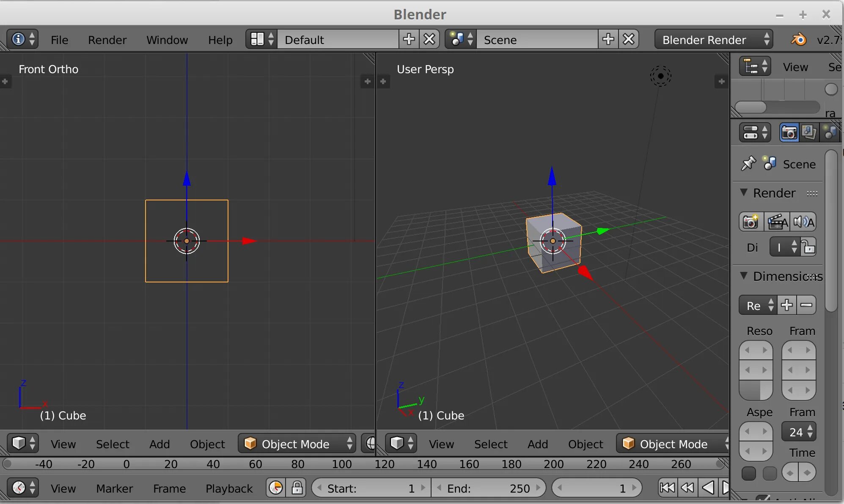Open the File menu
Viewport: 844px width, 504px height.
tap(59, 40)
